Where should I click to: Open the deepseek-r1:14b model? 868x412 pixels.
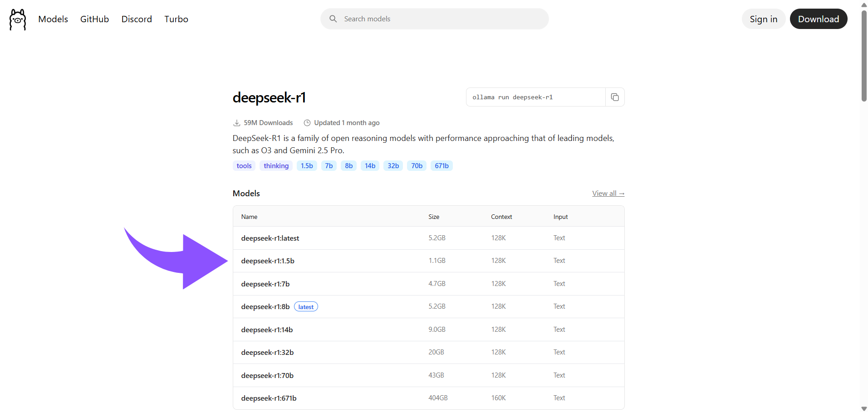(x=267, y=330)
